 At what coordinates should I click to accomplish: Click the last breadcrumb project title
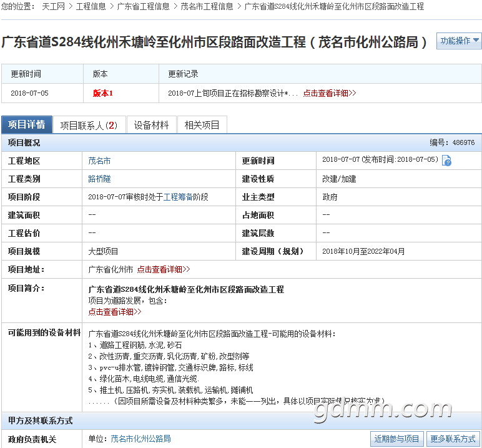coord(334,6)
